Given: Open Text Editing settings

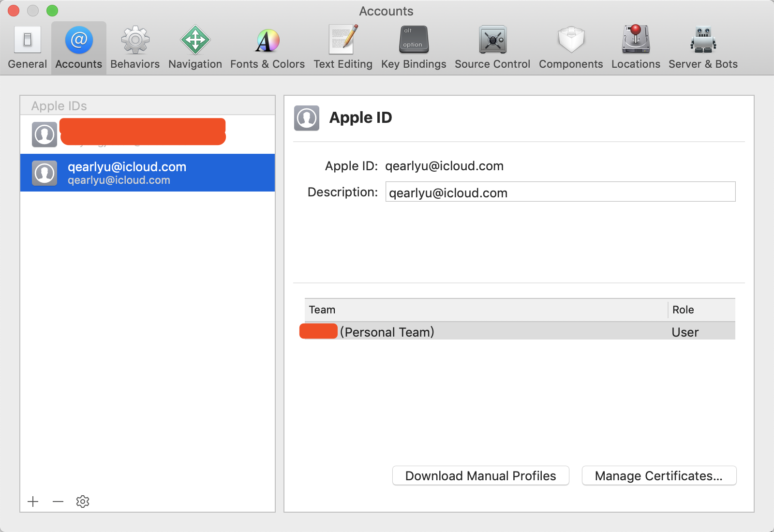Looking at the screenshot, I should 343,46.
